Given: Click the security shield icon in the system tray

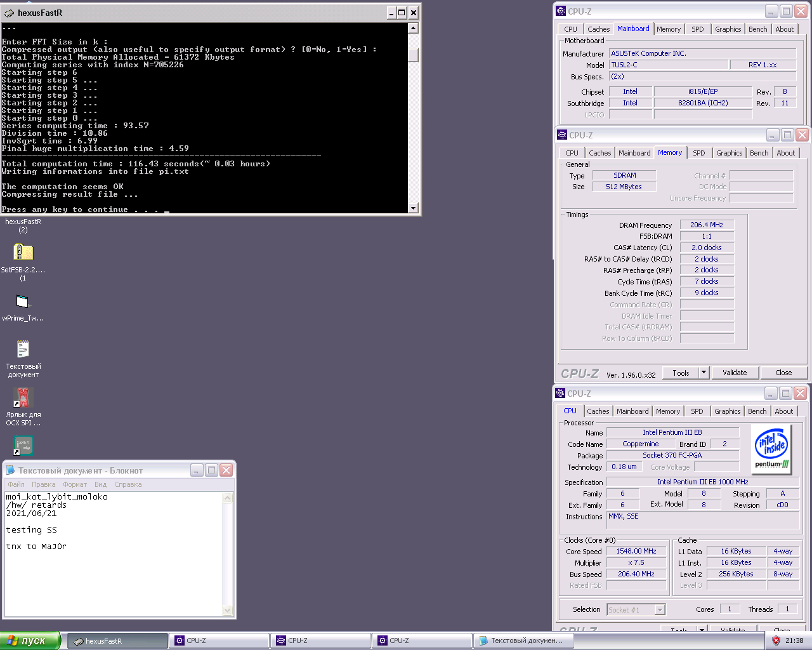Looking at the screenshot, I should click(775, 640).
